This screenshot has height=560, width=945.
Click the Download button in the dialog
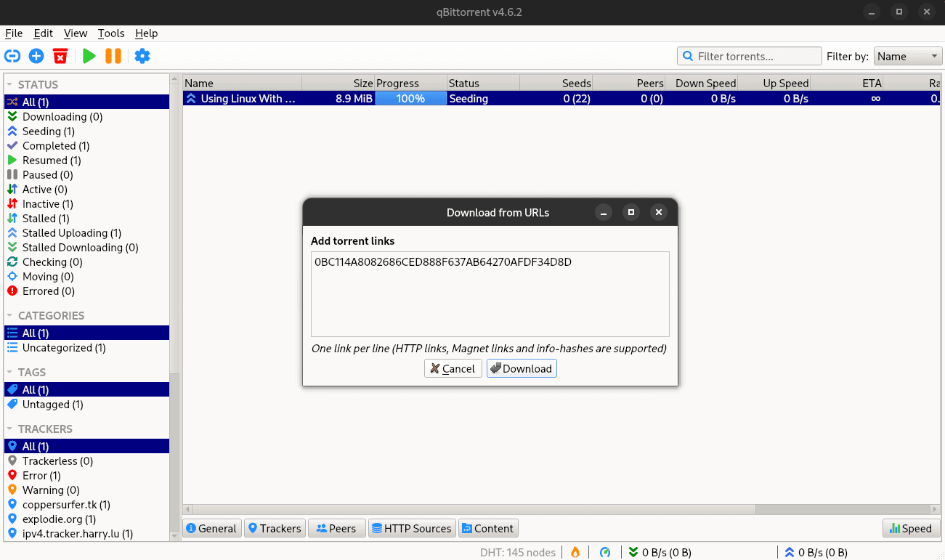coord(522,369)
